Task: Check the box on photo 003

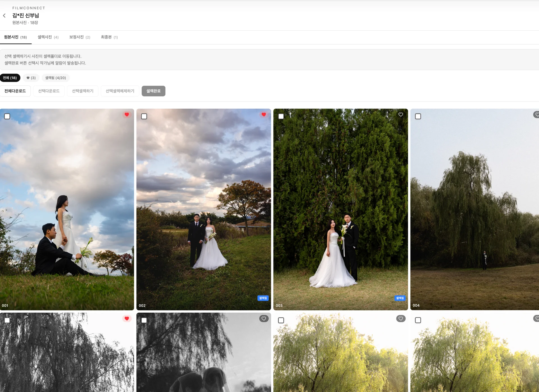Action: 281,116
